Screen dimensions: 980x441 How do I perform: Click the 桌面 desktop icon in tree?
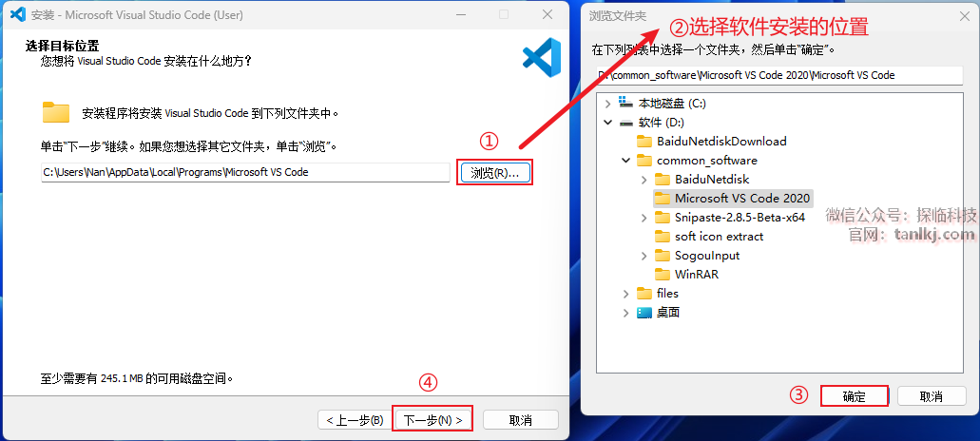click(x=644, y=313)
